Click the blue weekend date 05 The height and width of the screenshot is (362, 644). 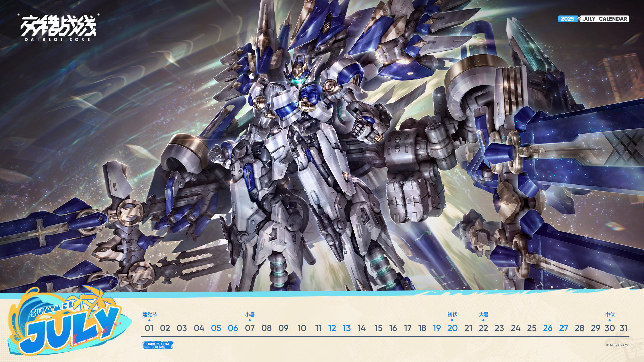[216, 328]
